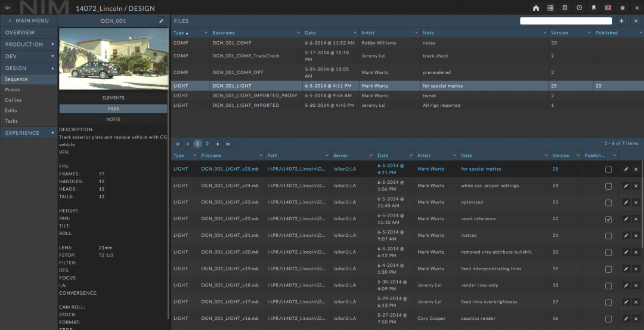Click the plus button to add file

tap(621, 21)
